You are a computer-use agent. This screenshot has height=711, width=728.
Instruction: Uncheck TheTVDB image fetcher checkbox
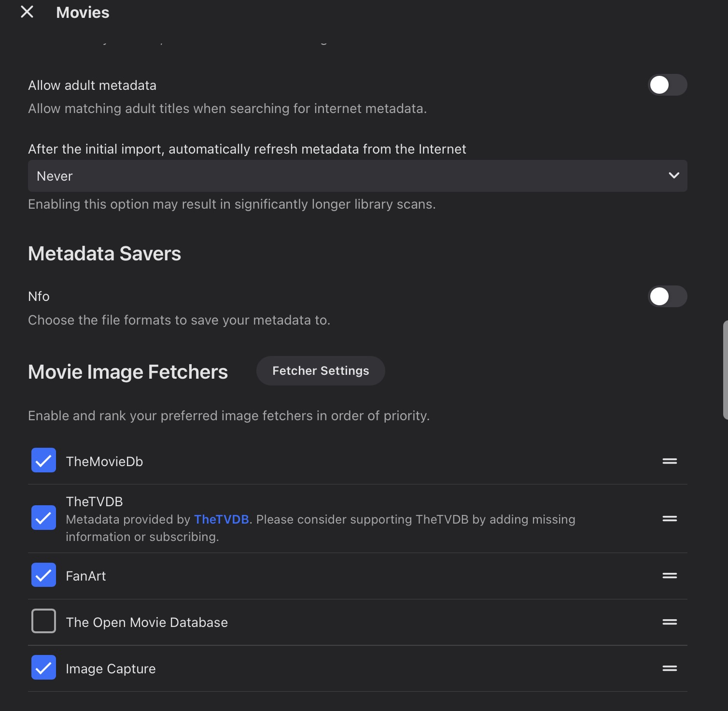pos(43,518)
